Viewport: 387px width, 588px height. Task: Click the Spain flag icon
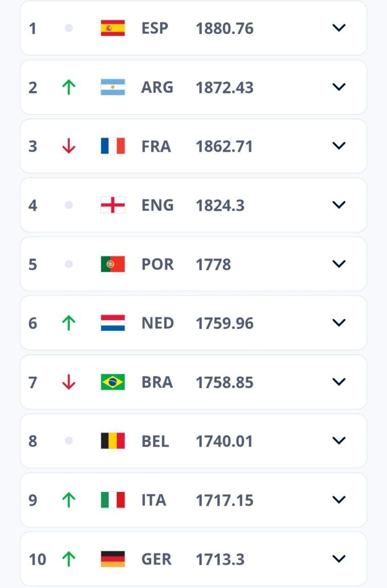click(113, 28)
